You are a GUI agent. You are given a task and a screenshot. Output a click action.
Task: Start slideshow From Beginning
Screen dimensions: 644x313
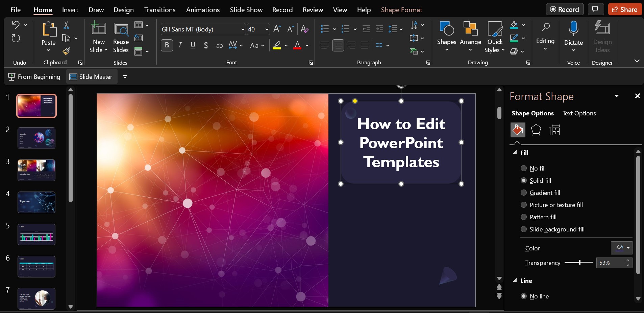tap(34, 77)
